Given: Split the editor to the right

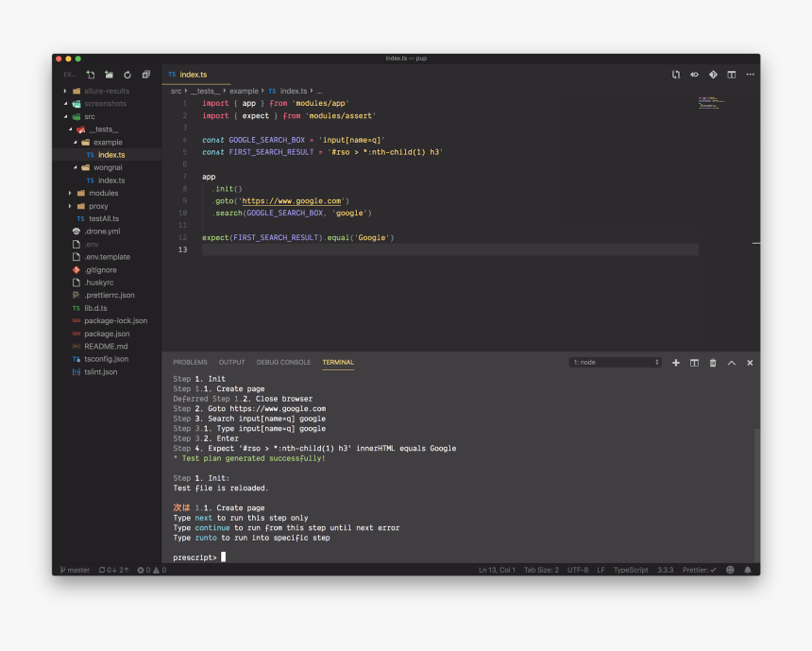Looking at the screenshot, I should (x=731, y=75).
